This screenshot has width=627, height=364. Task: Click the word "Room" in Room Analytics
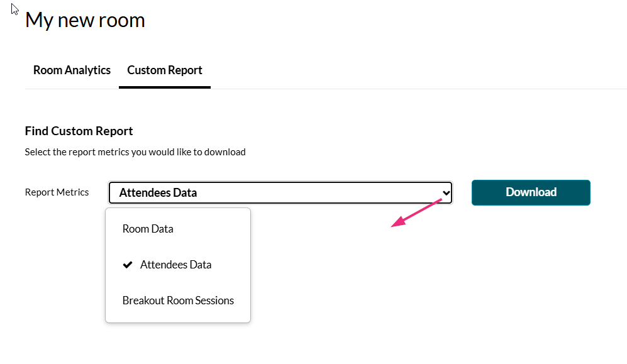point(48,70)
